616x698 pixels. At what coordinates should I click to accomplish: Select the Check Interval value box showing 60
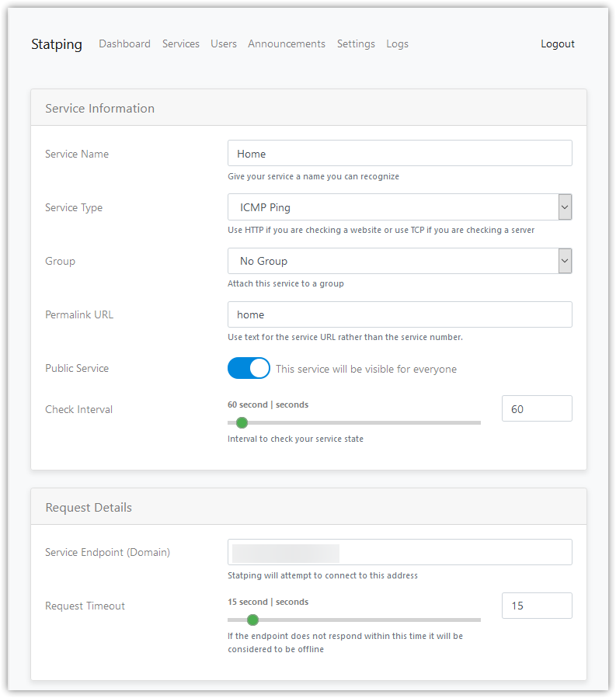[x=537, y=408]
